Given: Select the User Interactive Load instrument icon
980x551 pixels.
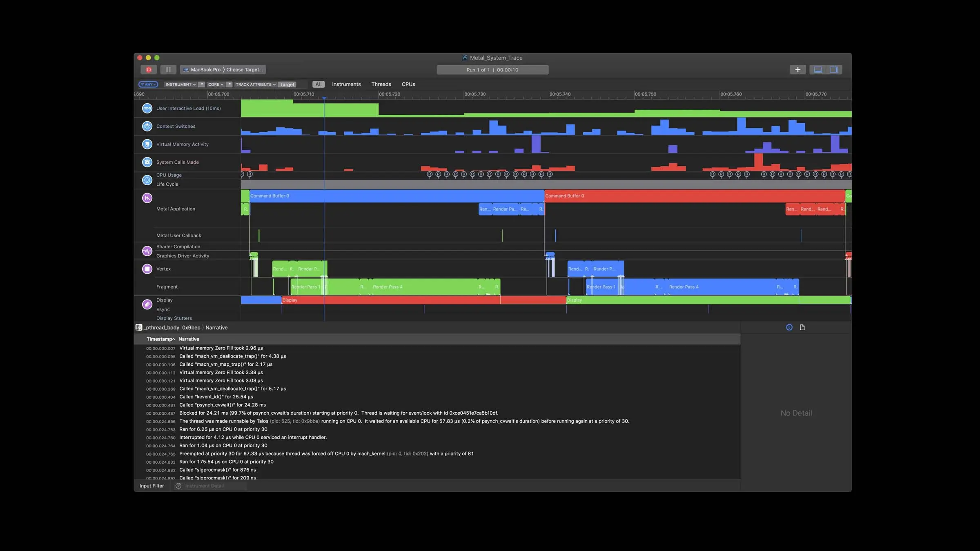Looking at the screenshot, I should click(147, 108).
